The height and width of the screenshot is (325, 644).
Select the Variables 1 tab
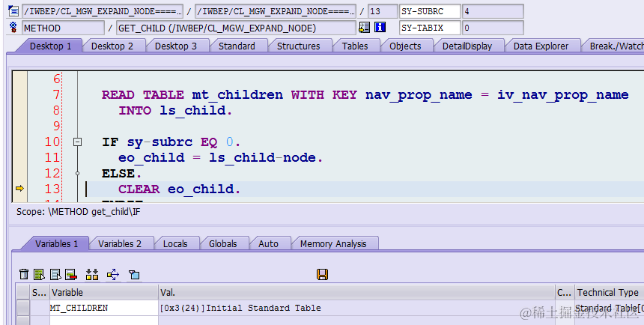click(x=57, y=243)
